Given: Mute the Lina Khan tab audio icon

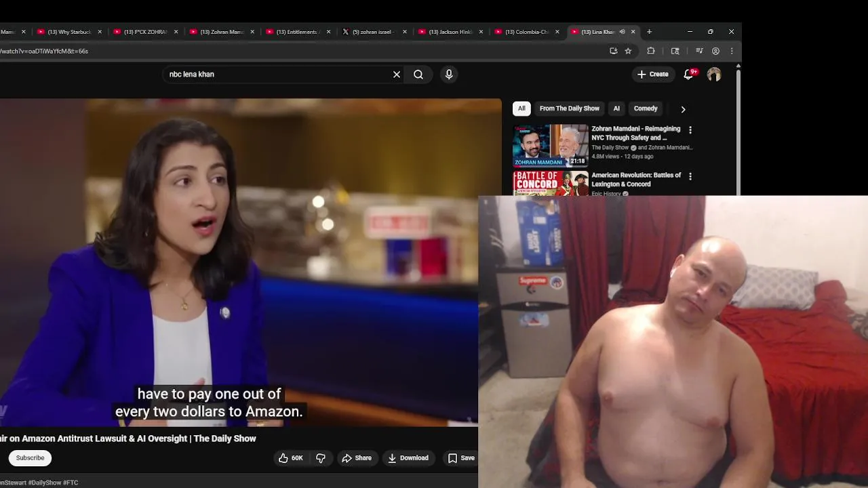Looking at the screenshot, I should 622,32.
